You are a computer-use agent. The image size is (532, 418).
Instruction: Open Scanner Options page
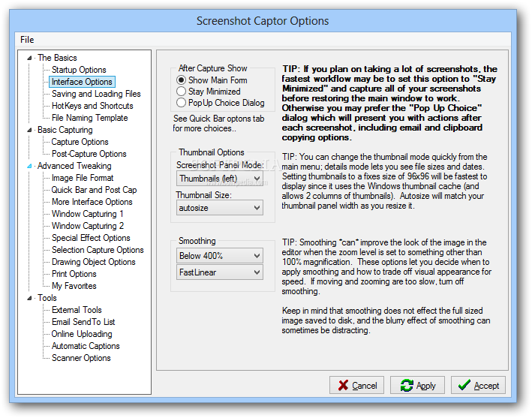pyautogui.click(x=81, y=358)
